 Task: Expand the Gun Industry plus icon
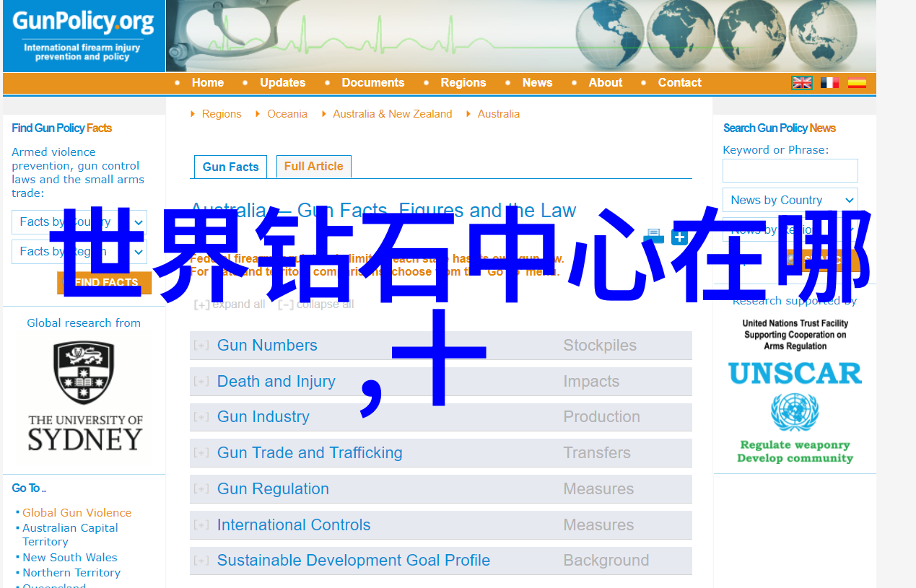(201, 417)
